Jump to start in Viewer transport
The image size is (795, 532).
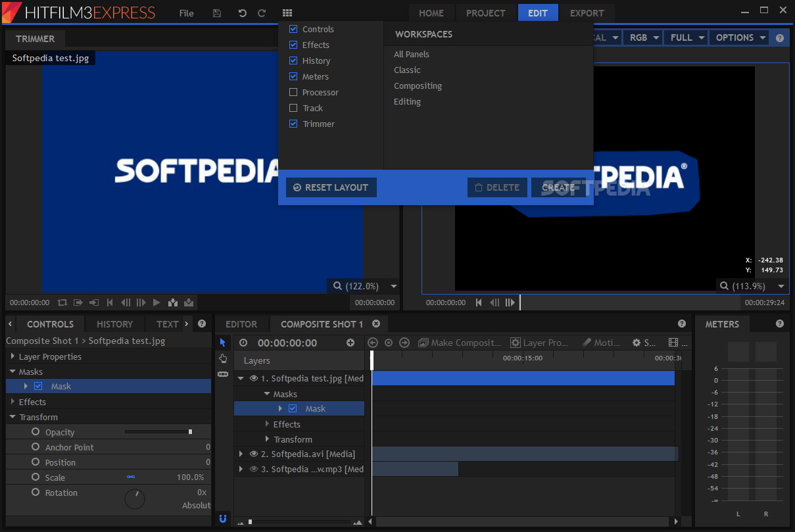pos(479,302)
